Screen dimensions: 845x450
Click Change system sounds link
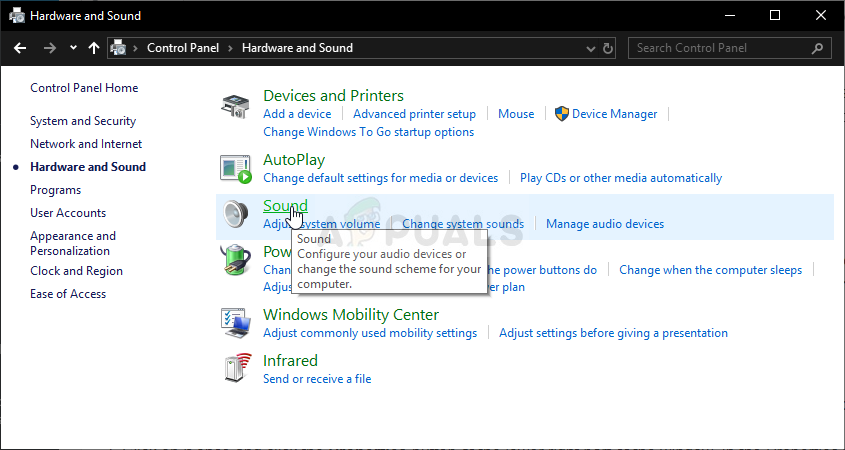(x=462, y=224)
